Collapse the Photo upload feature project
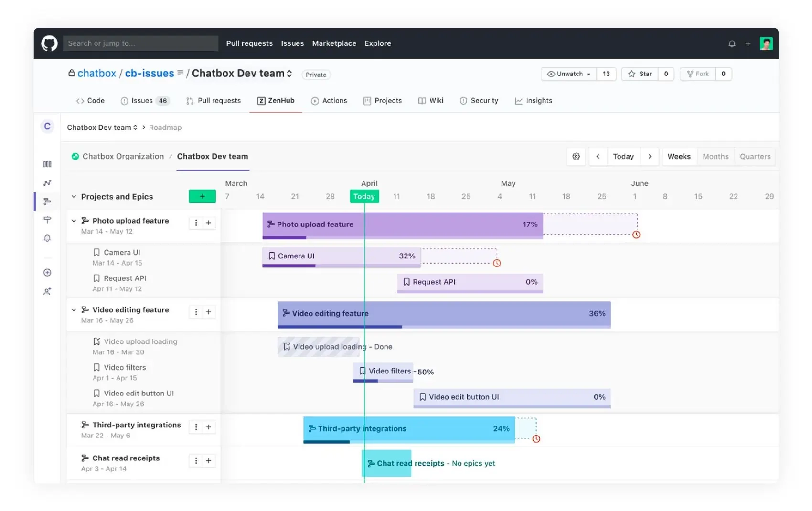The height and width of the screenshot is (511, 812). click(x=74, y=221)
